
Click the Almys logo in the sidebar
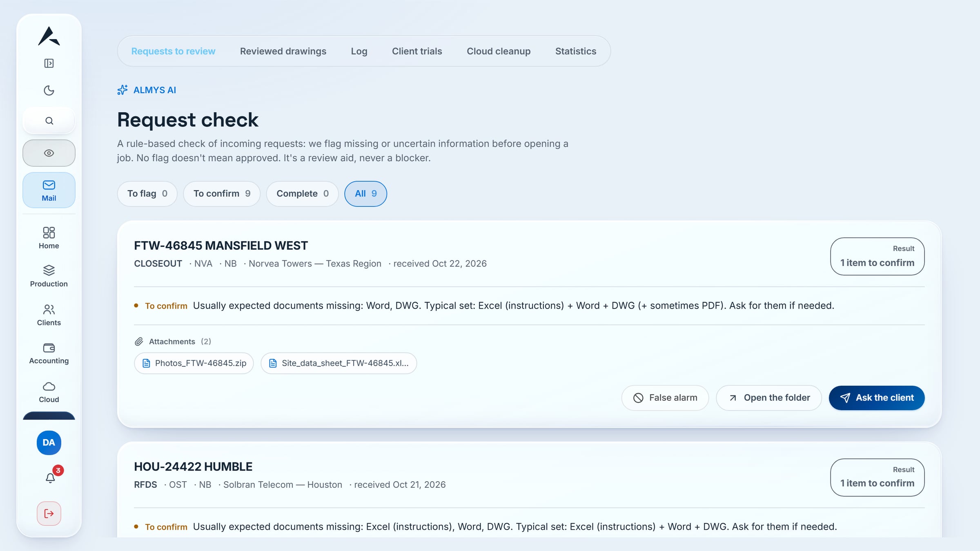pos(49,36)
